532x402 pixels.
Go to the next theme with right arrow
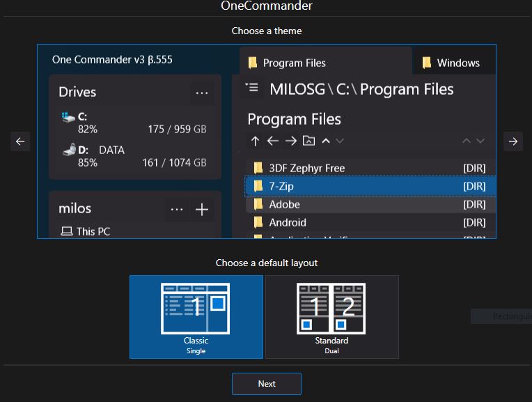(513, 141)
